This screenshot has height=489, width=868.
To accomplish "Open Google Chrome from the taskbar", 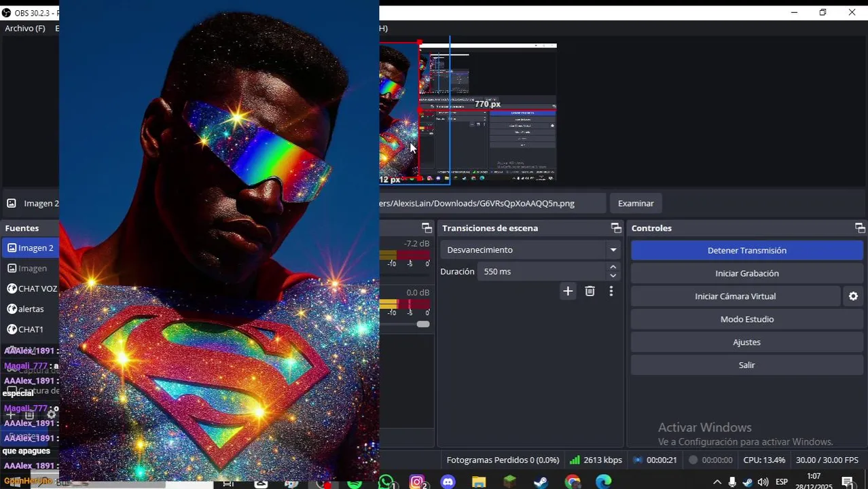I will click(573, 482).
